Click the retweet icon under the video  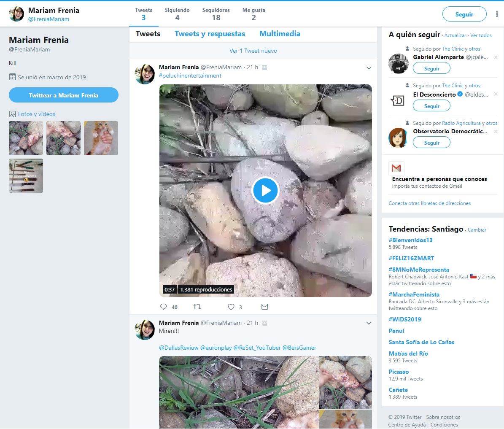click(x=197, y=307)
